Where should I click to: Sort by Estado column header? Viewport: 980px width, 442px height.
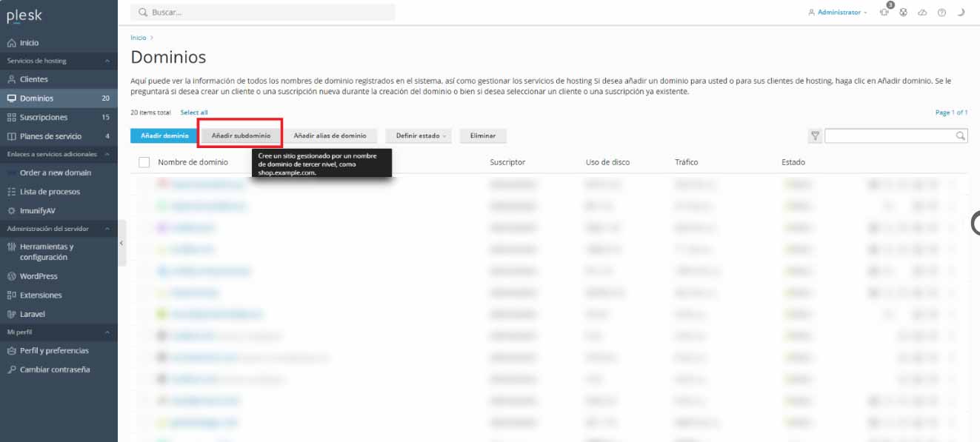tap(793, 162)
